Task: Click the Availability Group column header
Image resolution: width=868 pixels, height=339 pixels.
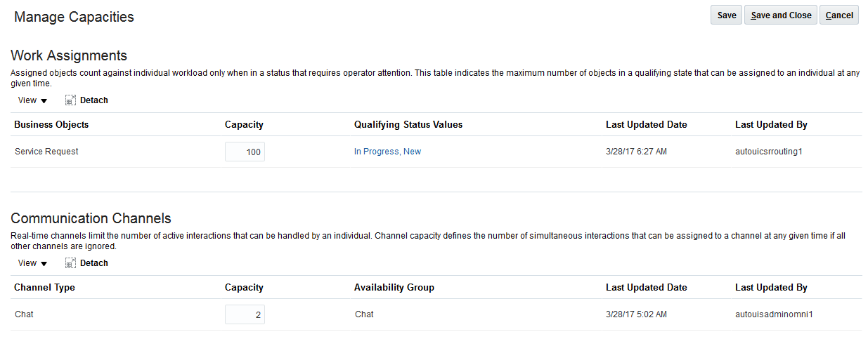Action: [394, 288]
